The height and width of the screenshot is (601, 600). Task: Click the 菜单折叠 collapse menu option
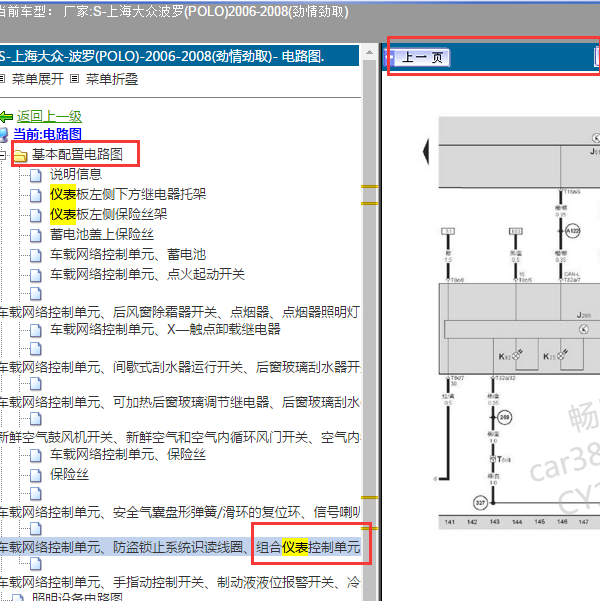click(112, 79)
